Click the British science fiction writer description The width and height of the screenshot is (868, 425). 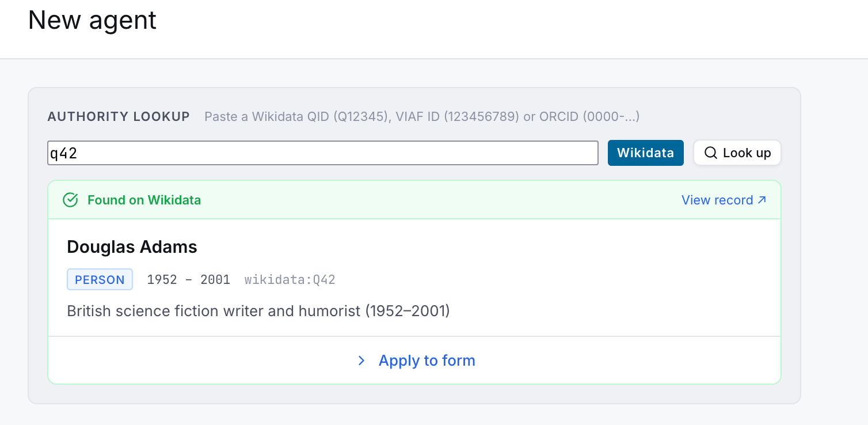point(258,311)
